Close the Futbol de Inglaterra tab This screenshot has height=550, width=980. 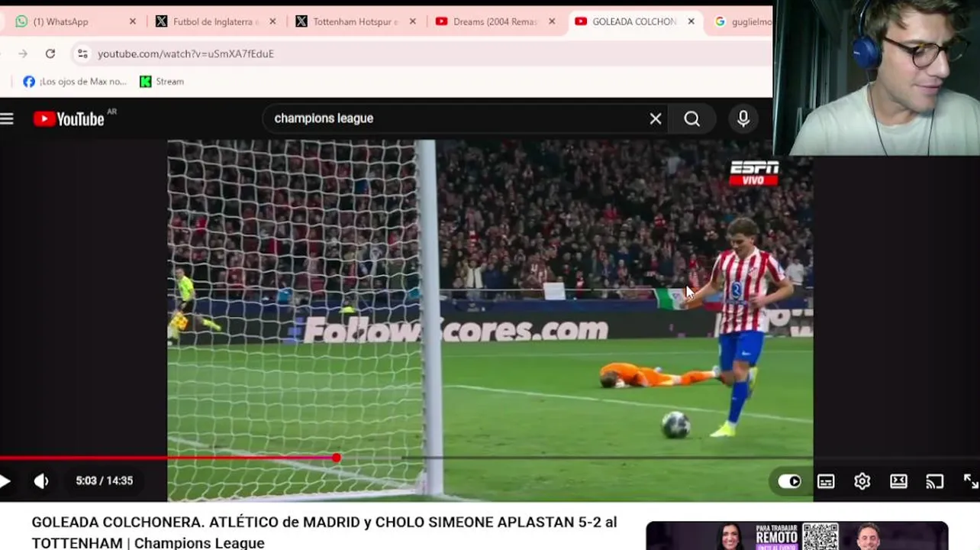click(x=272, y=21)
